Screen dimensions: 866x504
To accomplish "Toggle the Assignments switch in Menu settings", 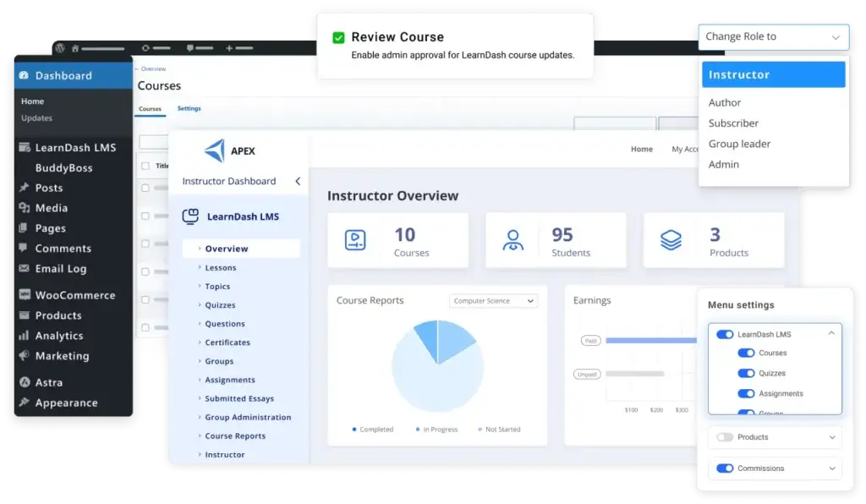I will (746, 393).
